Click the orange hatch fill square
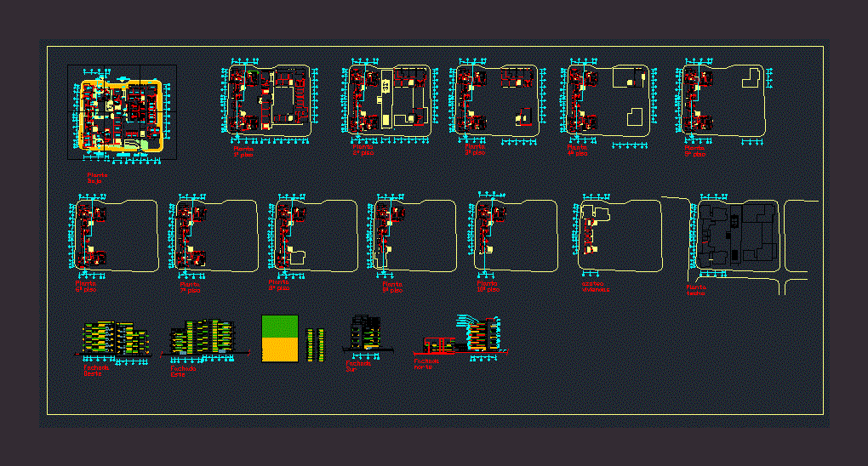The height and width of the screenshot is (466, 868). tap(280, 349)
